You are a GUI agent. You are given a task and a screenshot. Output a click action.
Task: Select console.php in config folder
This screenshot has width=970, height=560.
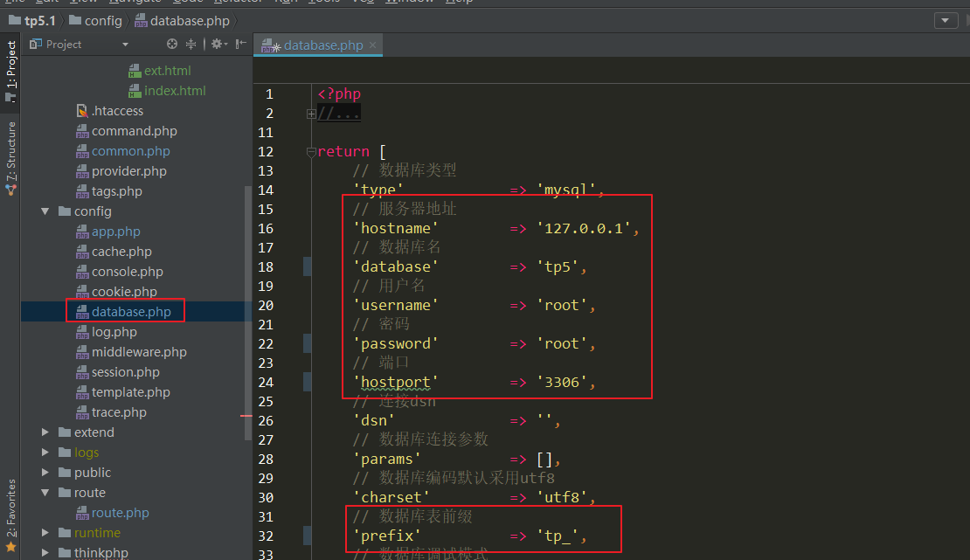[x=120, y=272]
